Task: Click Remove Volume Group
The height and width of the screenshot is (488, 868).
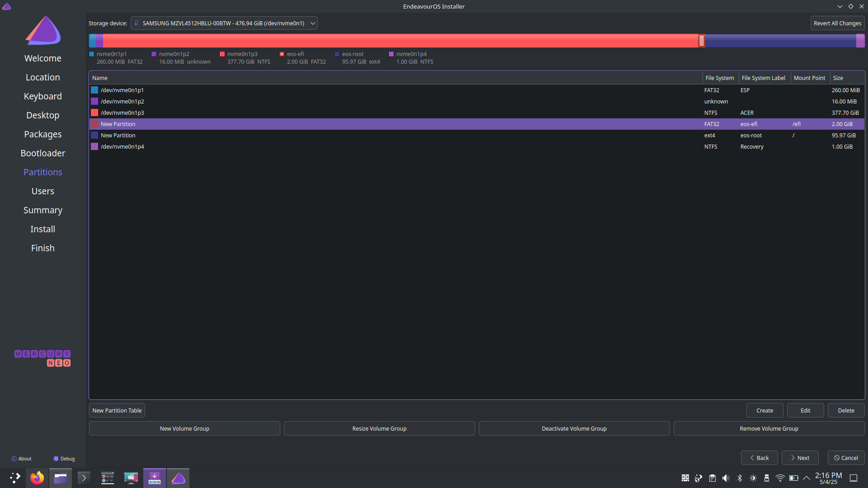Action: click(769, 428)
